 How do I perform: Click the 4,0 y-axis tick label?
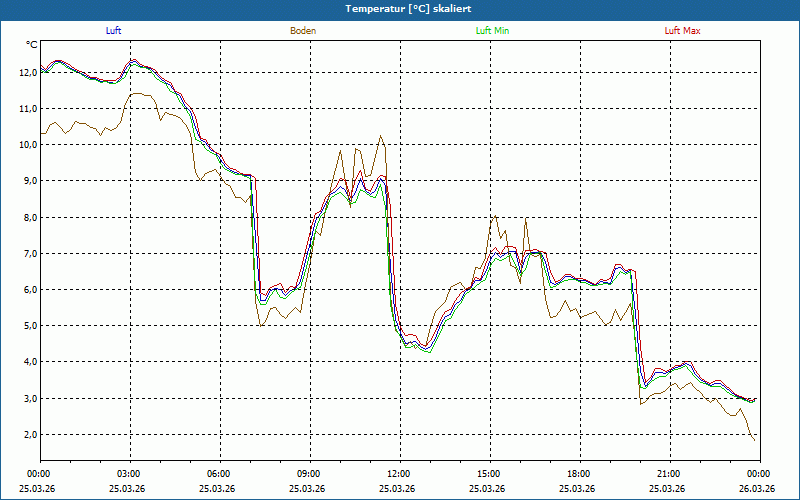pos(27,362)
